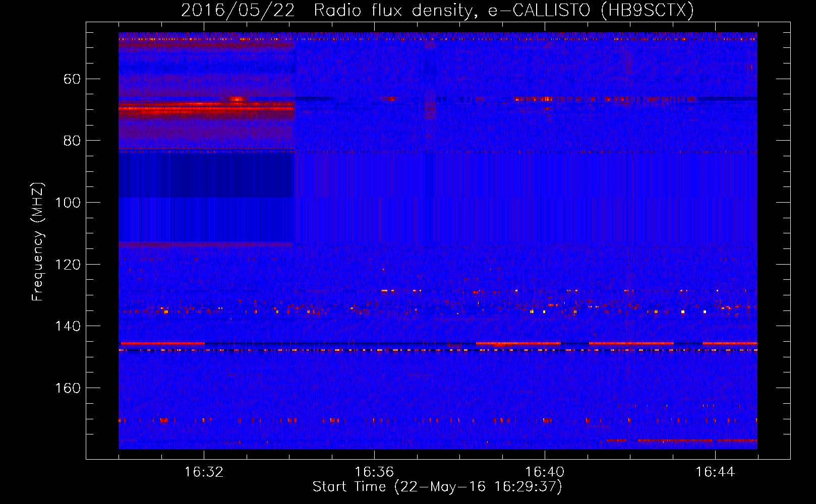Click the 80 frequency tick label

click(x=72, y=141)
